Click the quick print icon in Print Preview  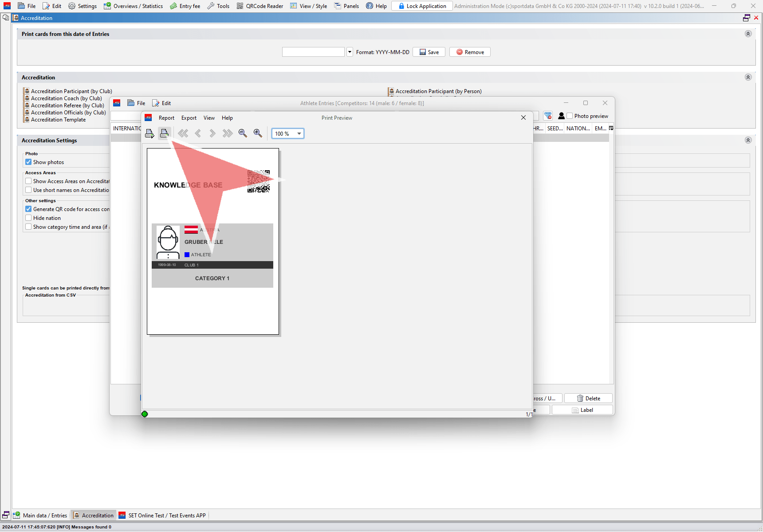click(165, 133)
